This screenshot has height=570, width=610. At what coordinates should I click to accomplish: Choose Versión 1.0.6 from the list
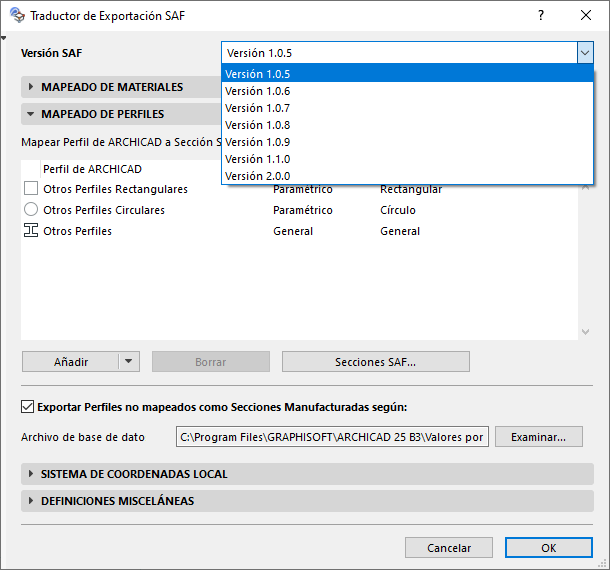(407, 91)
